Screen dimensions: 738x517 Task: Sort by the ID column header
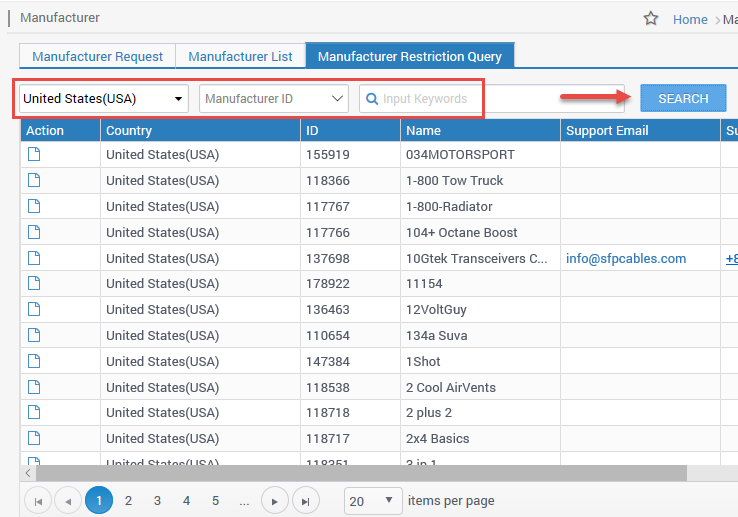coord(351,130)
